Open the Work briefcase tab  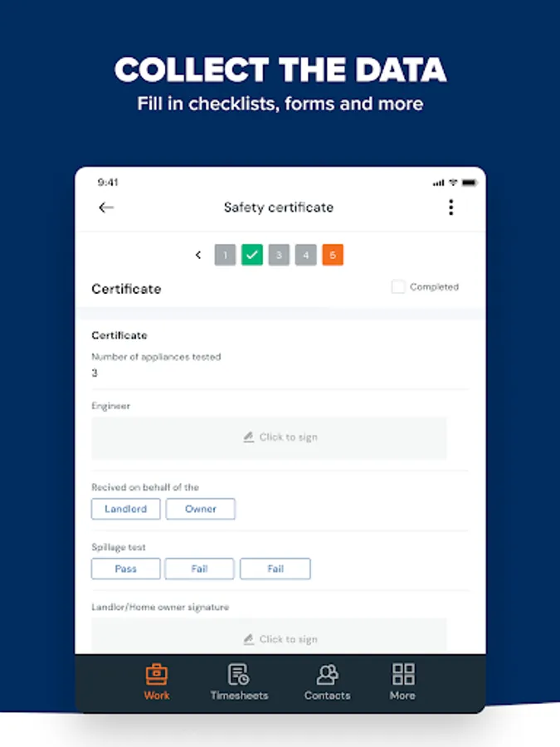[x=157, y=681]
